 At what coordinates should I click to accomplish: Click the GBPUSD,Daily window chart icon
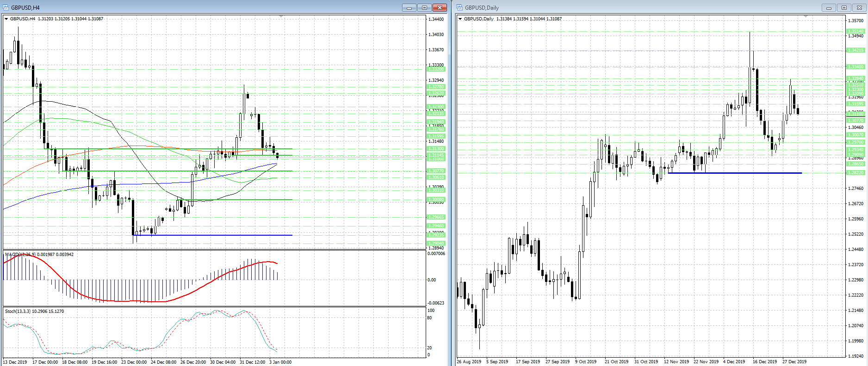click(x=459, y=7)
